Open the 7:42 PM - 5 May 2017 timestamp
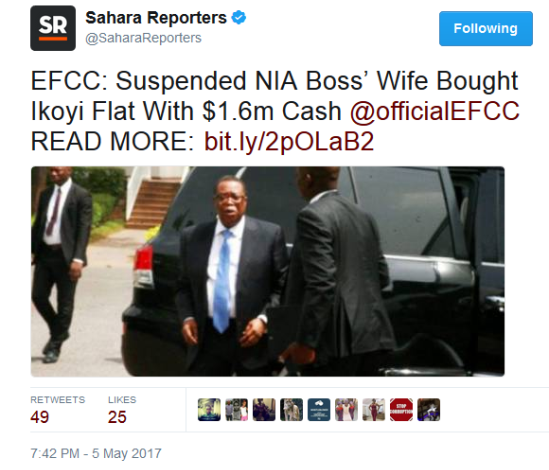 tap(96, 453)
